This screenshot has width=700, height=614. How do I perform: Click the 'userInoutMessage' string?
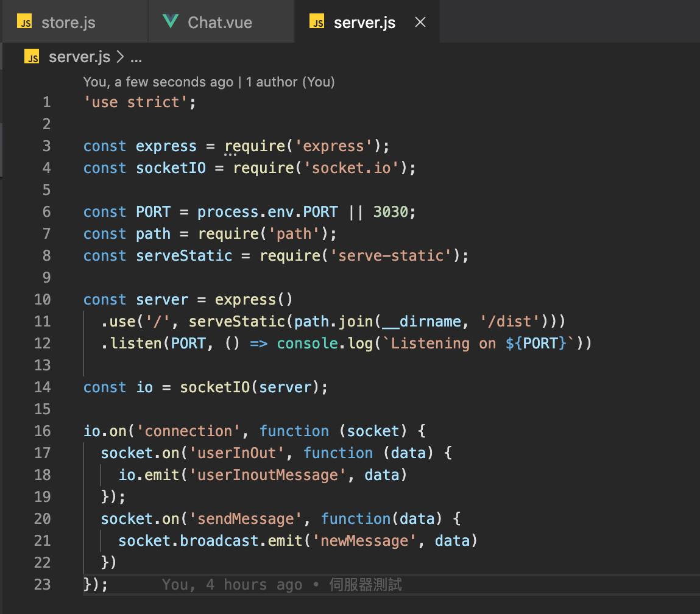tap(267, 475)
